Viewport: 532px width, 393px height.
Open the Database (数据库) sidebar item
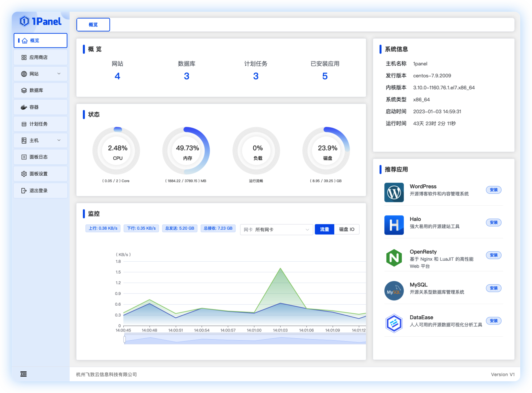pos(36,91)
